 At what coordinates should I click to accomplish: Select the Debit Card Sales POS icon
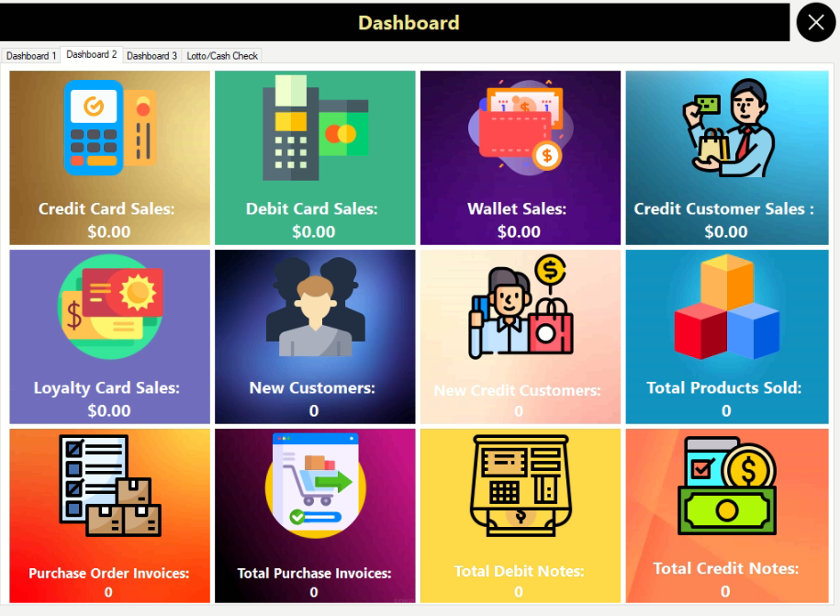click(315, 128)
